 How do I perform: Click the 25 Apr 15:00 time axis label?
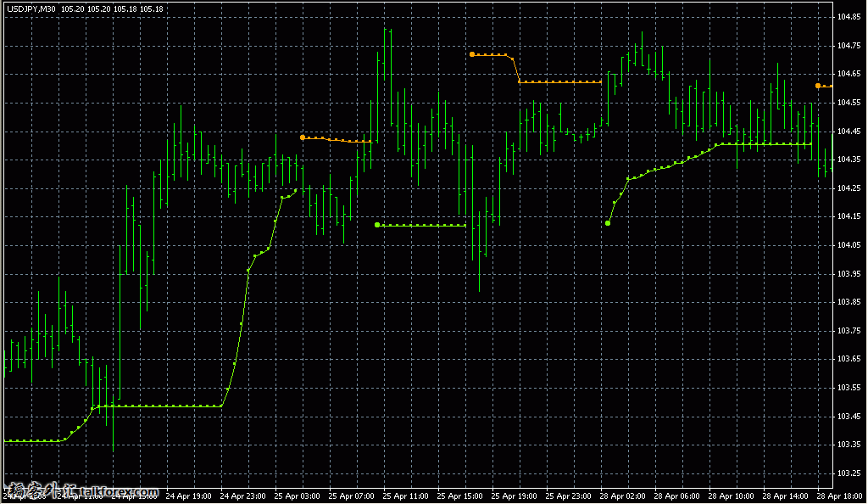tap(459, 496)
